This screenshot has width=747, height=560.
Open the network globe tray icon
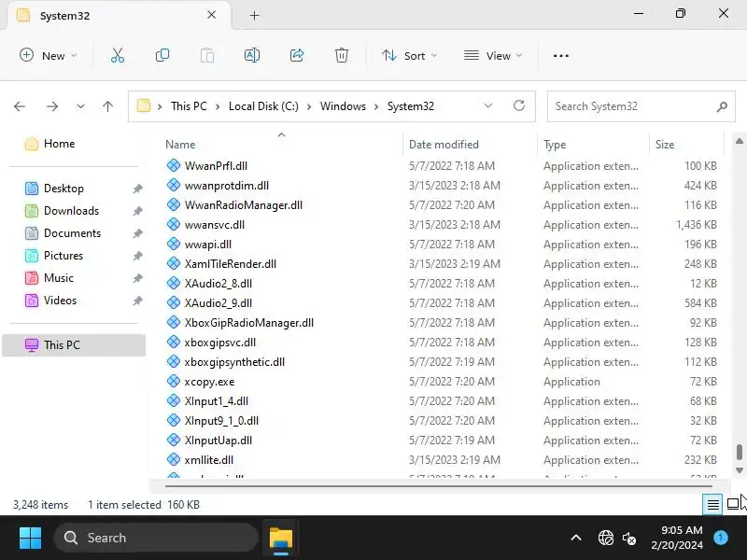tap(605, 539)
